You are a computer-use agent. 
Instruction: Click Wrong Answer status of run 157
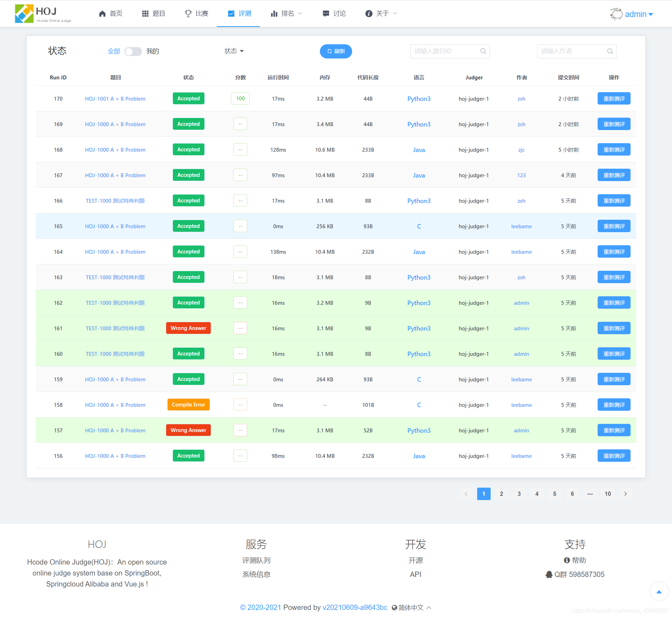coord(188,430)
